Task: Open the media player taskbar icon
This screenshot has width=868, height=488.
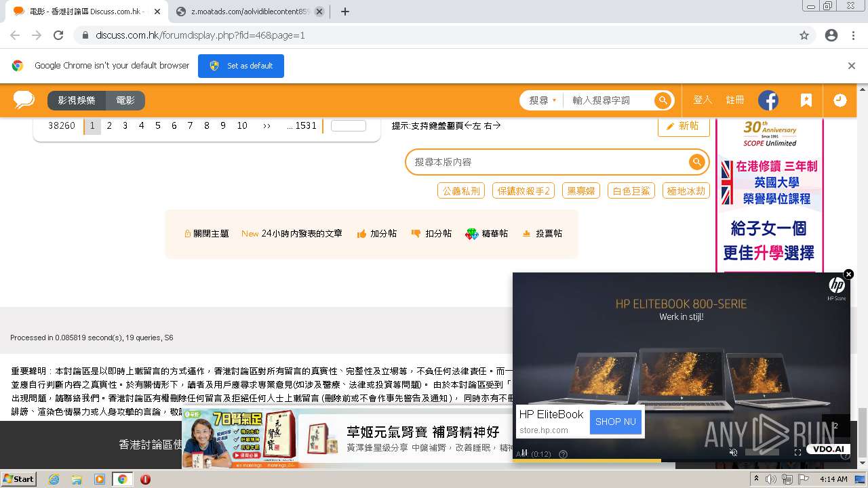Action: [100, 479]
